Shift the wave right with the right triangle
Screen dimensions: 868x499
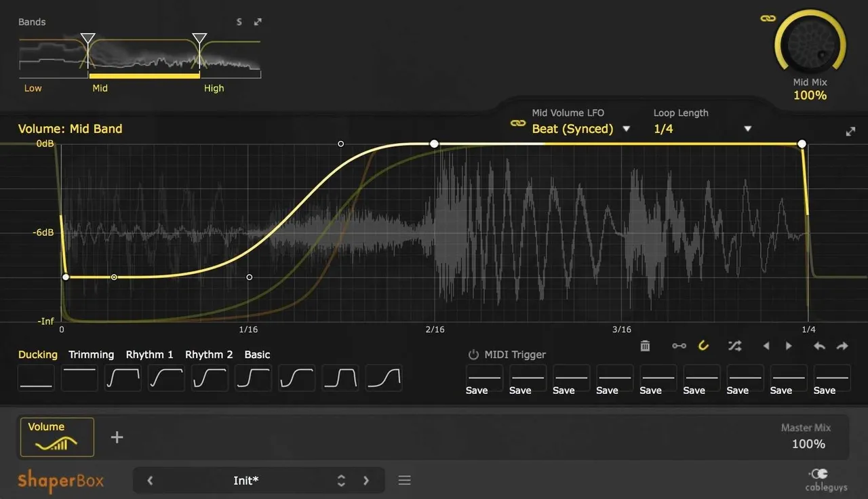tap(789, 346)
